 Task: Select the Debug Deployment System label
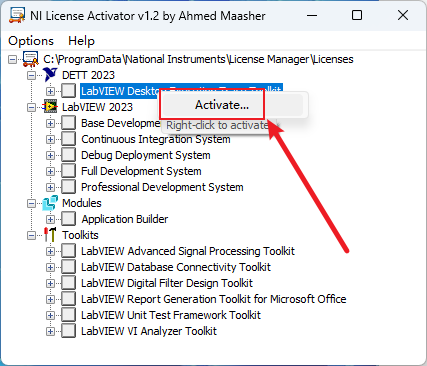click(146, 155)
